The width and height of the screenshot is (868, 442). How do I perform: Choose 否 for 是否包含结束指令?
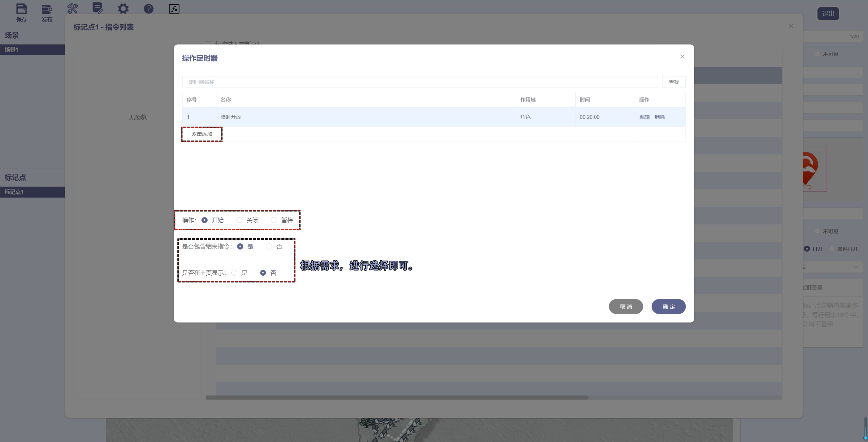click(269, 246)
